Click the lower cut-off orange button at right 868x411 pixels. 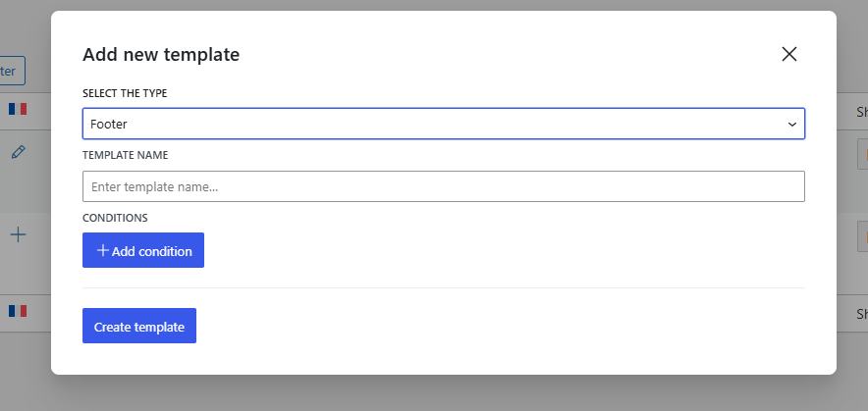[862, 236]
